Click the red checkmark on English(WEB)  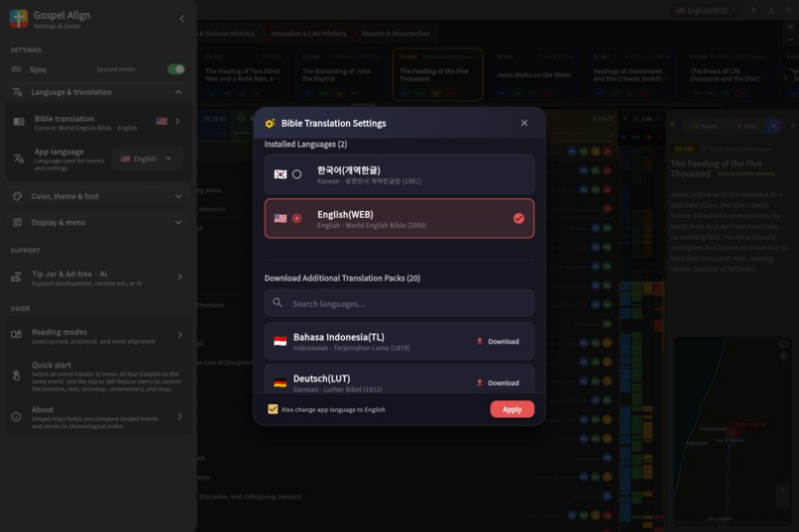[x=518, y=218]
